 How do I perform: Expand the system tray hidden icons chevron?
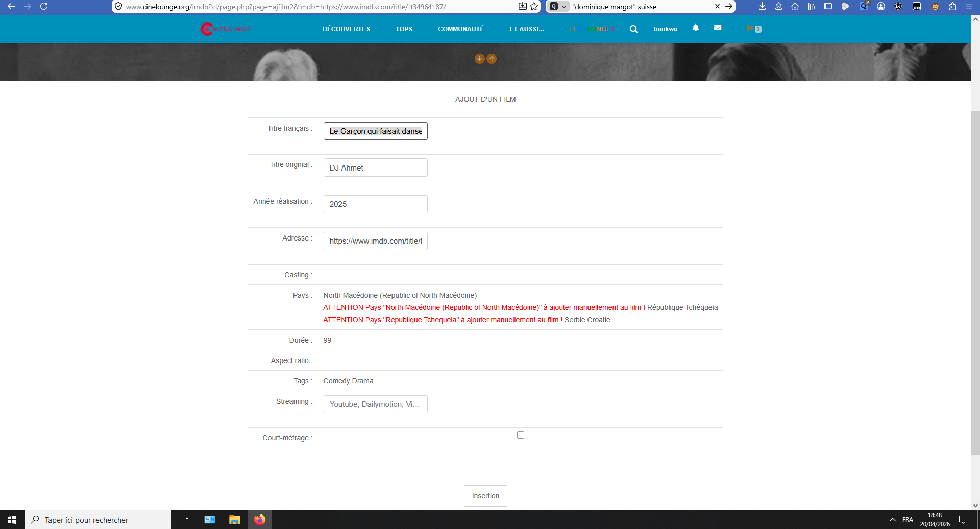point(892,520)
